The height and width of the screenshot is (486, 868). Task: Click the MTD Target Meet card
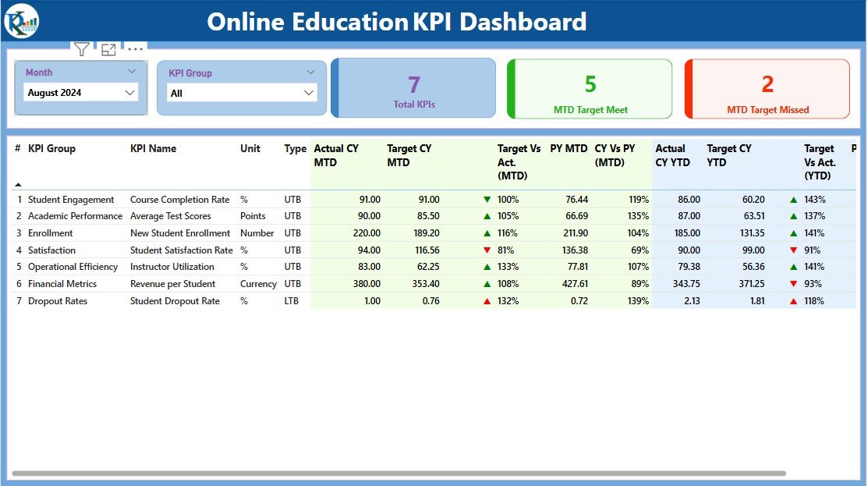(x=590, y=89)
